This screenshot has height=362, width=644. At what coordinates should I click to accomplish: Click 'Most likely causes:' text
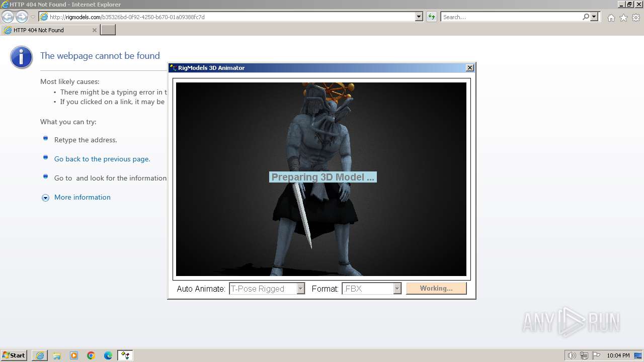click(70, 81)
